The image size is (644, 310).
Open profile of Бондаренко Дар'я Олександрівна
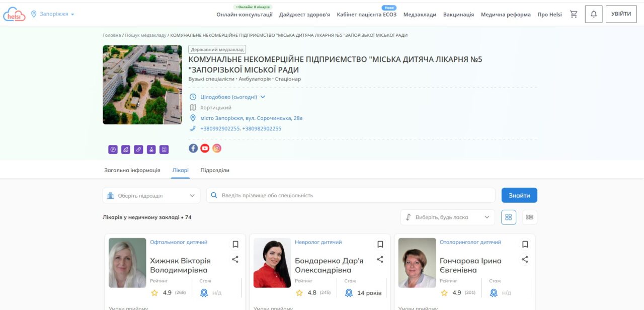(x=329, y=265)
